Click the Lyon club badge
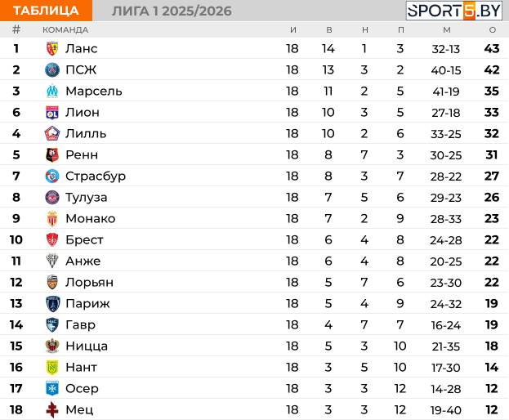Image resolution: width=509 pixels, height=420 pixels. point(52,112)
